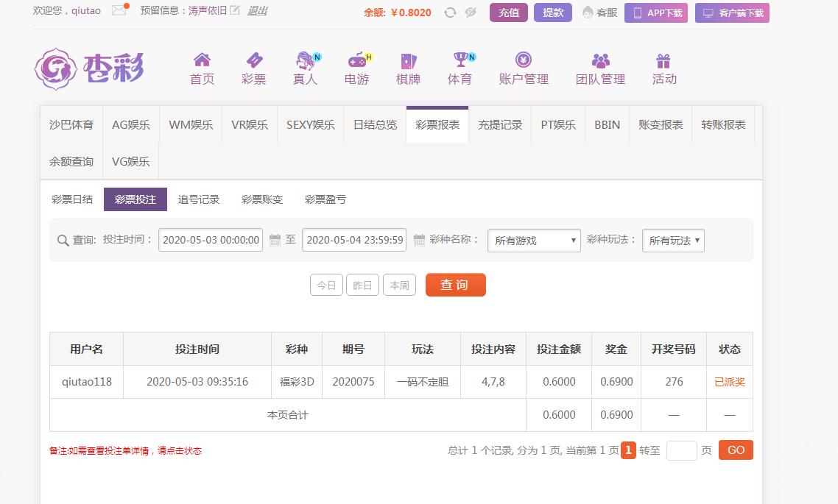
Task: Refresh the account balance
Action: [450, 13]
